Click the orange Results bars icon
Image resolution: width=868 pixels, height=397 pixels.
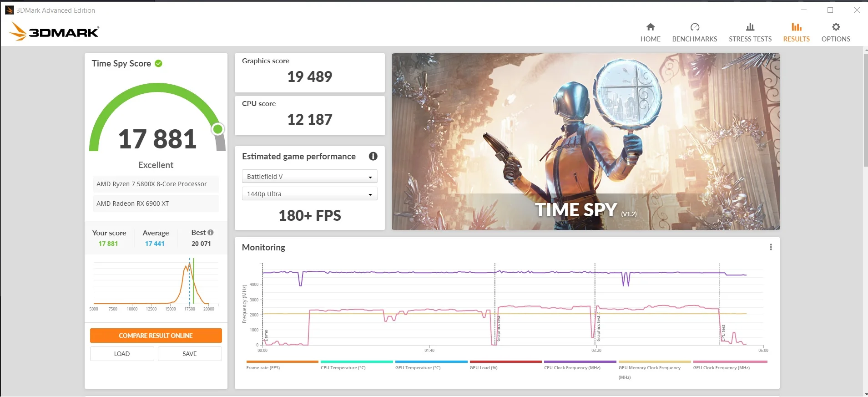796,27
